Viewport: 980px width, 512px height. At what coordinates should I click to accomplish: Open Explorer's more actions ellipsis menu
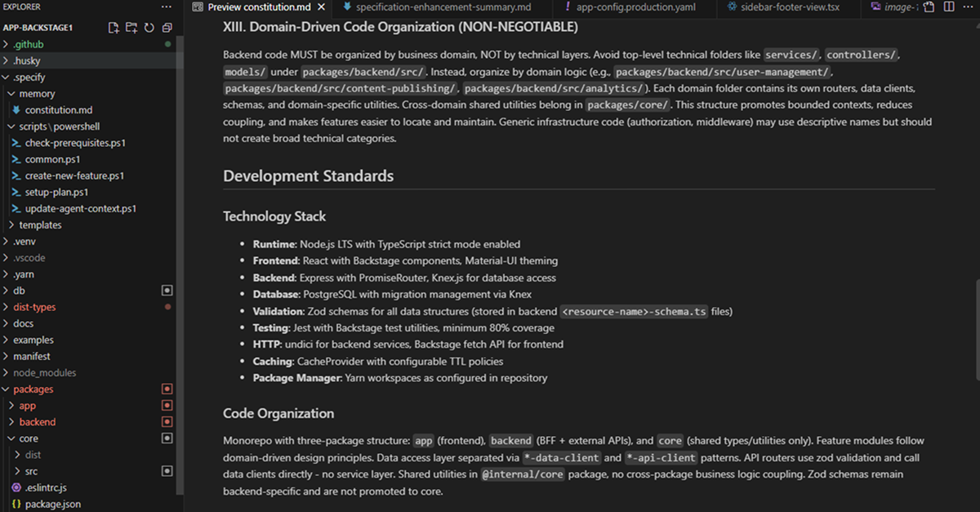click(167, 7)
